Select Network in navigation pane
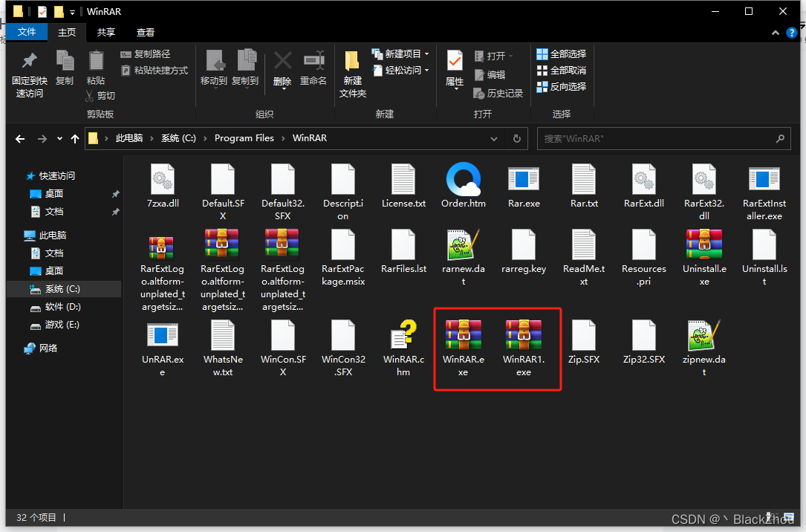 [x=41, y=348]
